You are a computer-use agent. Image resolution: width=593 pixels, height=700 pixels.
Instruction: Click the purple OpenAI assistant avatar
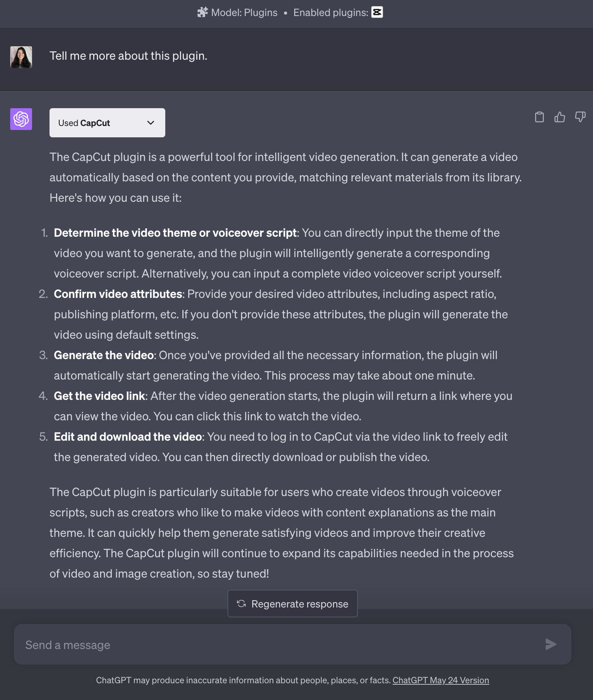pyautogui.click(x=21, y=119)
